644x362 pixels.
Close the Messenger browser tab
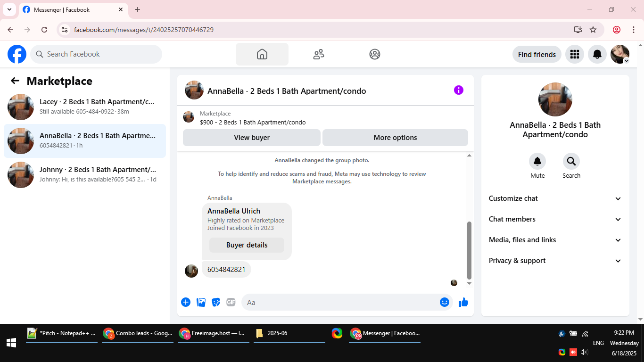[x=121, y=9]
